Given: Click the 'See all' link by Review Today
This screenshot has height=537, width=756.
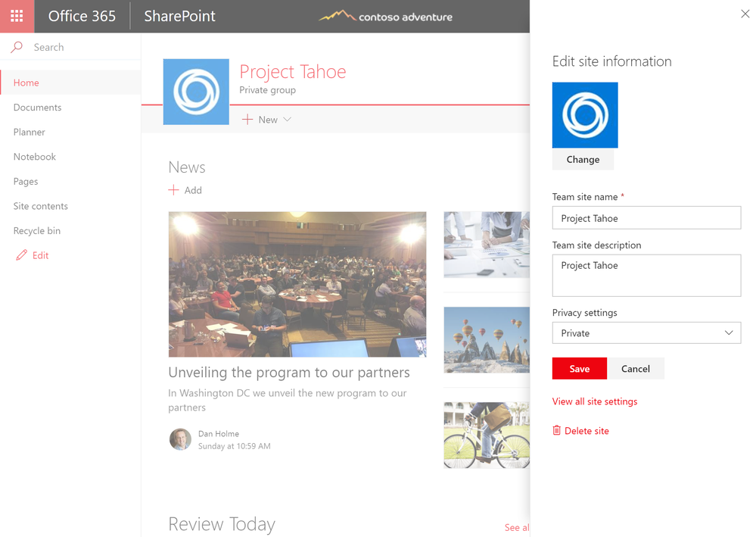Looking at the screenshot, I should click(x=517, y=527).
